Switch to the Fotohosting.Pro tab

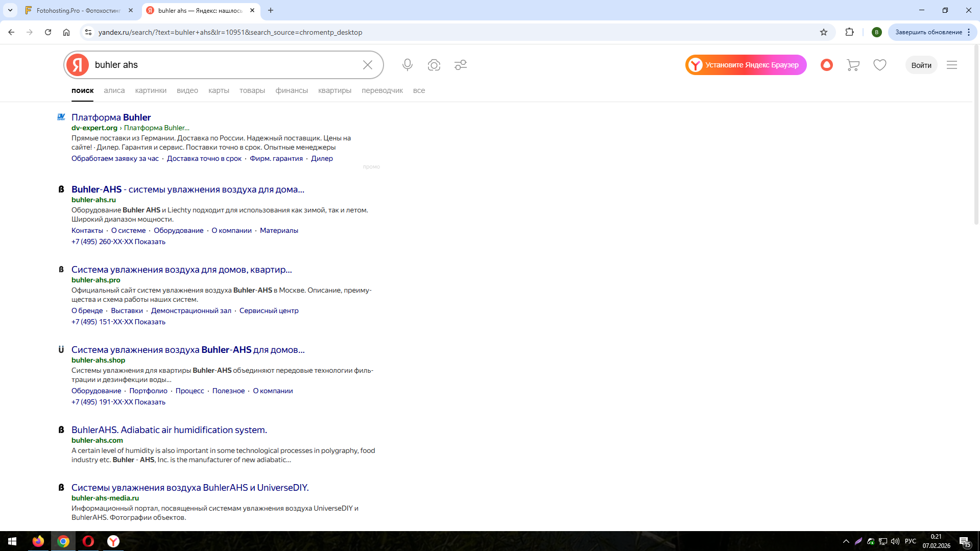pos(79,10)
